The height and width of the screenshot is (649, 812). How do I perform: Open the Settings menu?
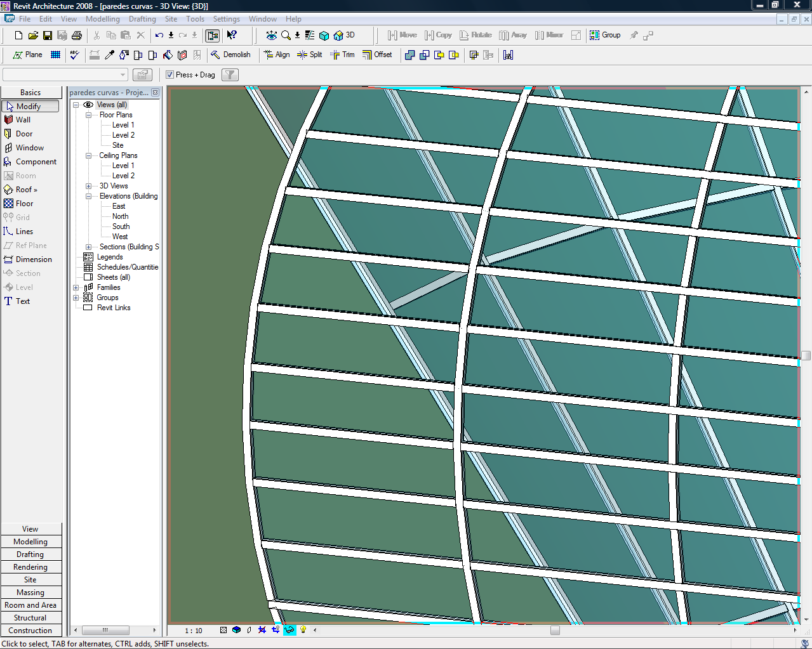coord(226,19)
